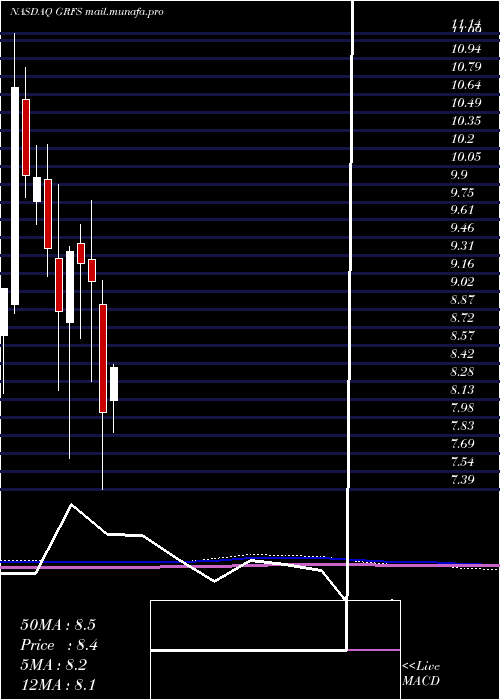500x700 pixels.
Task: Click the 10.94 price axis label
Action: [466, 49]
